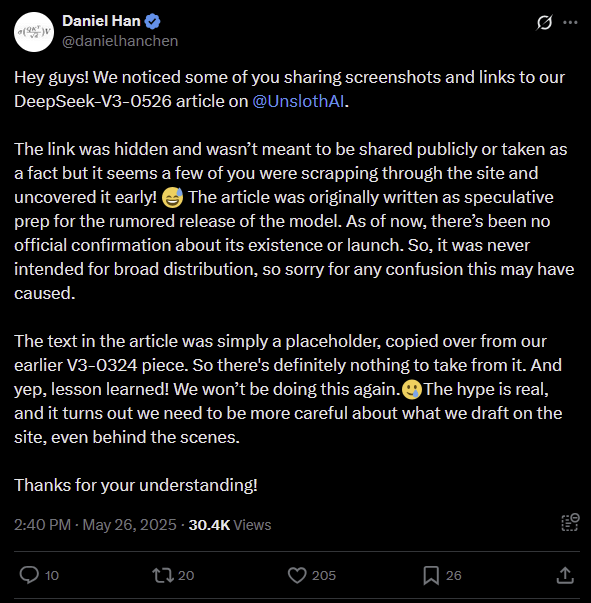Image resolution: width=591 pixels, height=603 pixels.
Task: Click the repost count 20
Action: click(186, 575)
